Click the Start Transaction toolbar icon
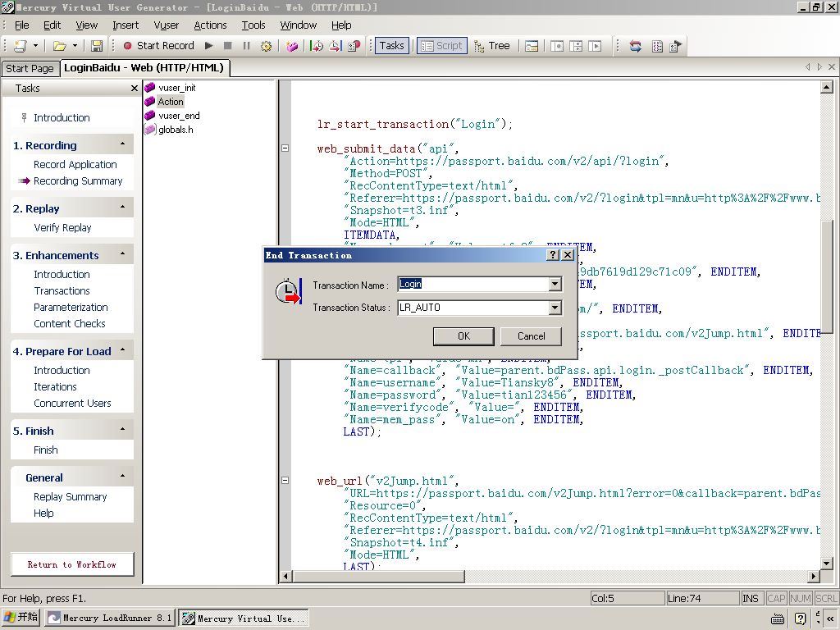Screen dimensions: 840x630 pyautogui.click(x=317, y=46)
